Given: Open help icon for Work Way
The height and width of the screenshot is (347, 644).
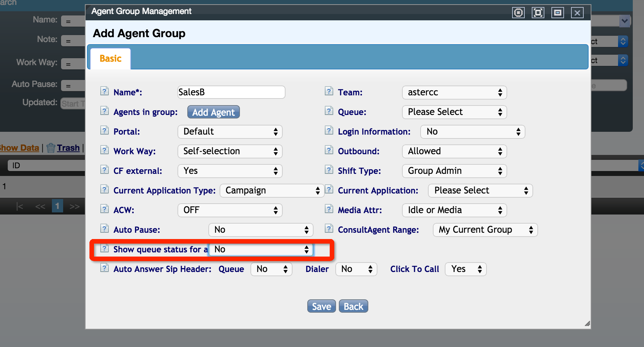Looking at the screenshot, I should pyautogui.click(x=104, y=150).
